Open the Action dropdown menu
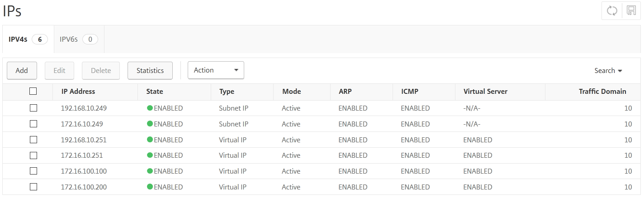The width and height of the screenshot is (644, 199). click(x=216, y=70)
